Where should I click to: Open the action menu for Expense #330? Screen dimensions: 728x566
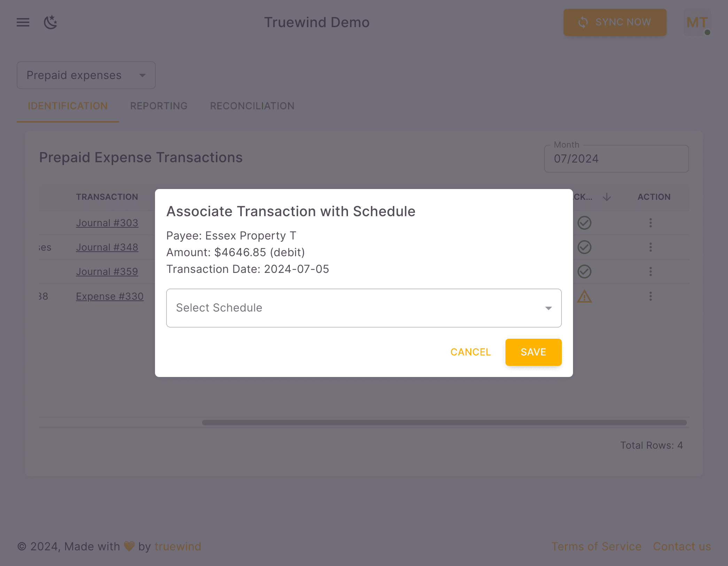[651, 296]
